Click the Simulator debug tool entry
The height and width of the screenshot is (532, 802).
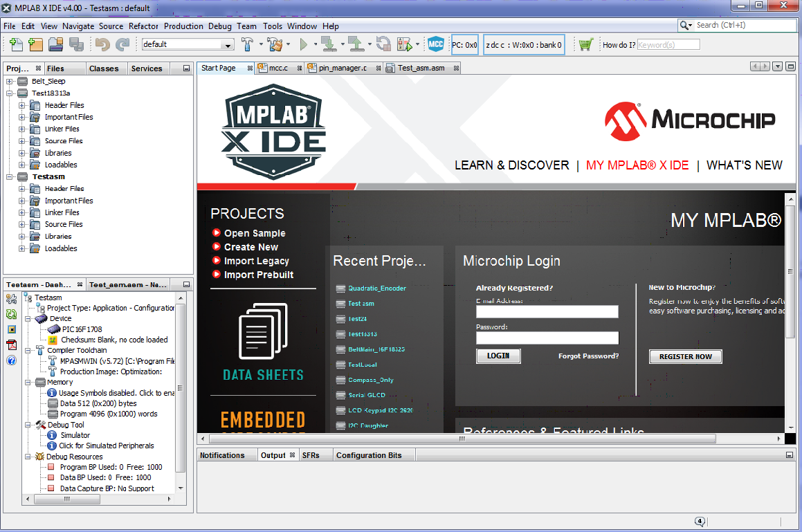(x=75, y=435)
